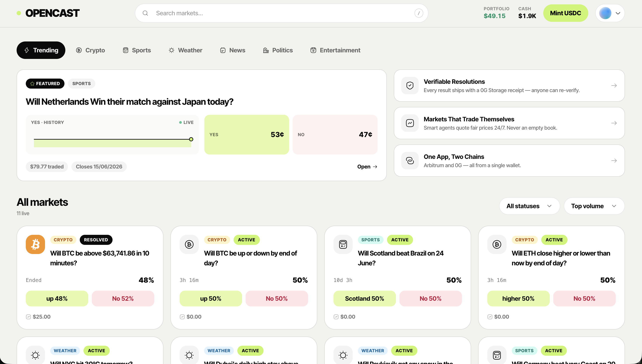The width and height of the screenshot is (642, 364).
Task: Click No 52% on BTC $63,741.86 market
Action: [x=123, y=299]
